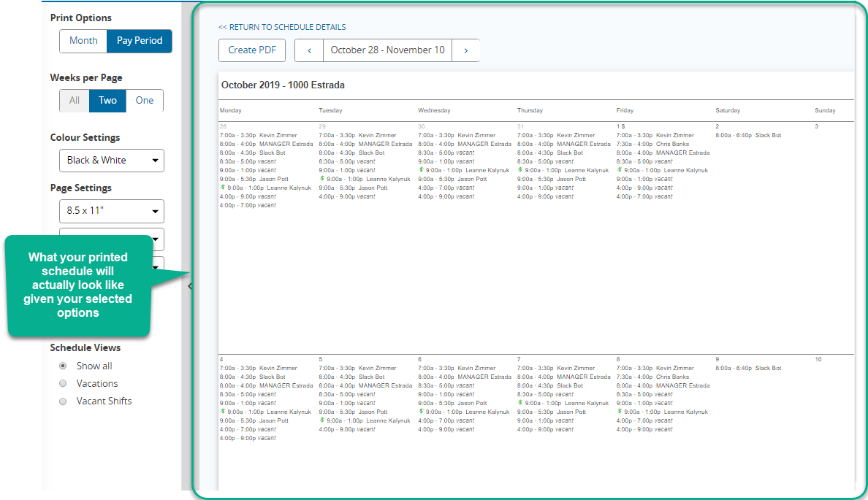Go to the previous pay period arrow
The width and height of the screenshot is (868, 500).
coord(309,50)
